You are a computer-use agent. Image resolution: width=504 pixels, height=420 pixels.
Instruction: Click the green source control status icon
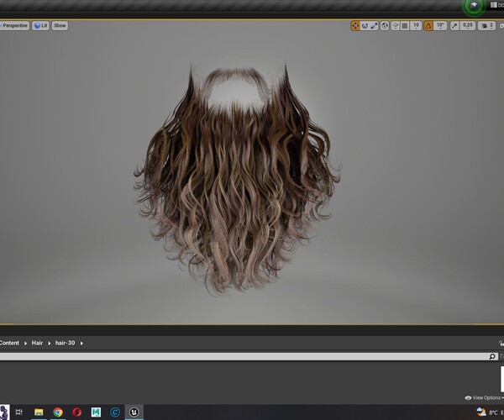click(x=474, y=6)
